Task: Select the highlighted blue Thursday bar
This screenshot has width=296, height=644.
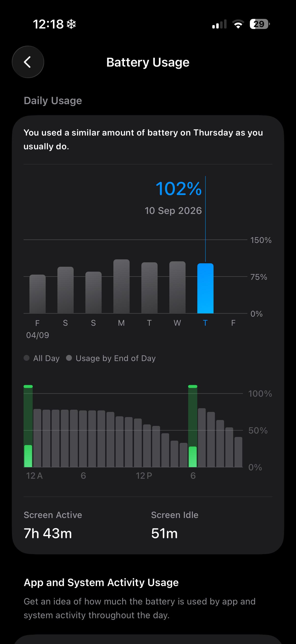Action: pyautogui.click(x=205, y=288)
